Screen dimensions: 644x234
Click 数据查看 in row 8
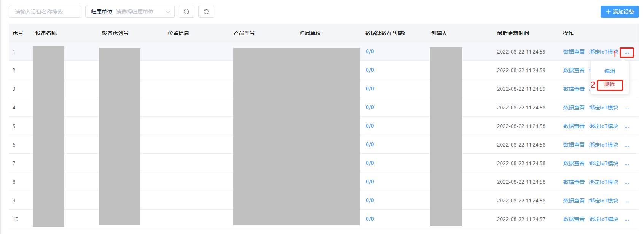pos(574,182)
